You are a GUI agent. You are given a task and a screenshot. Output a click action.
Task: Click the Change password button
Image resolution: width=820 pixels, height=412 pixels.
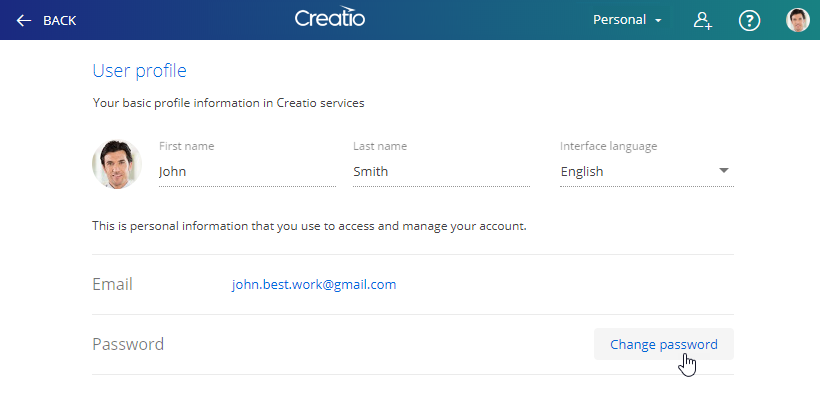[x=664, y=344]
